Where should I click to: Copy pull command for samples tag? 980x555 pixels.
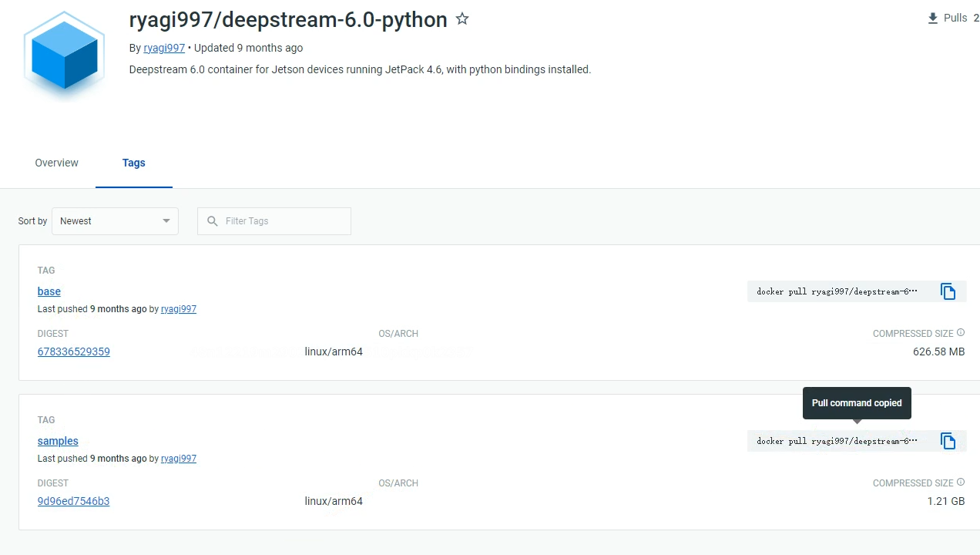(x=948, y=441)
